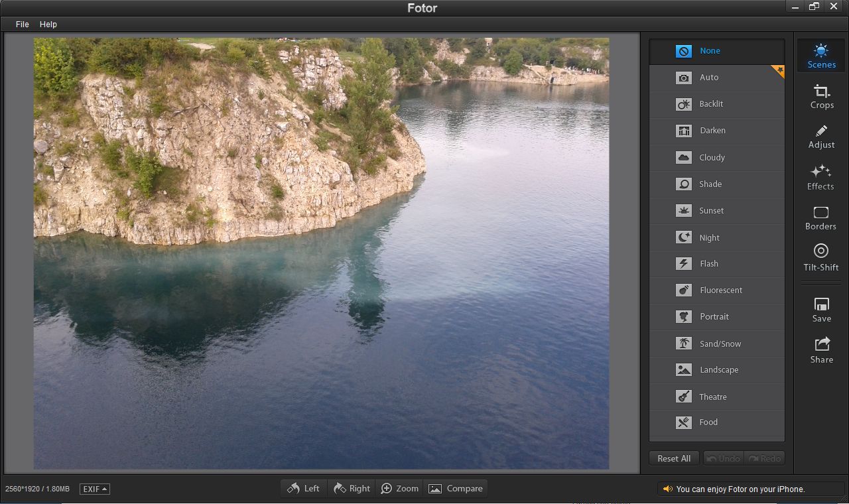Open the File menu
Screen dimensions: 849x504
point(23,25)
